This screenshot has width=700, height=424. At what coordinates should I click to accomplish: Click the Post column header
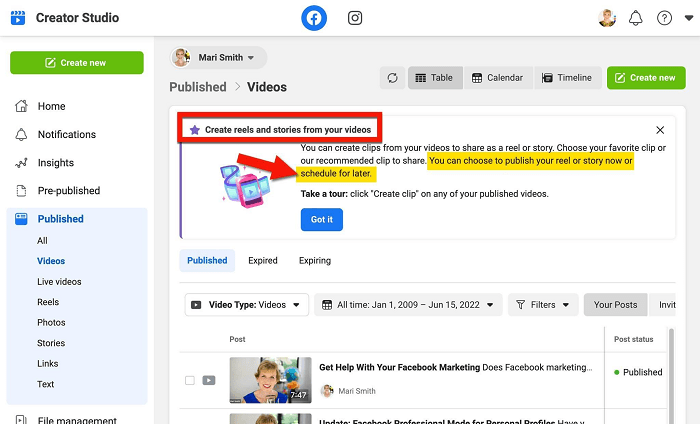[x=237, y=339]
